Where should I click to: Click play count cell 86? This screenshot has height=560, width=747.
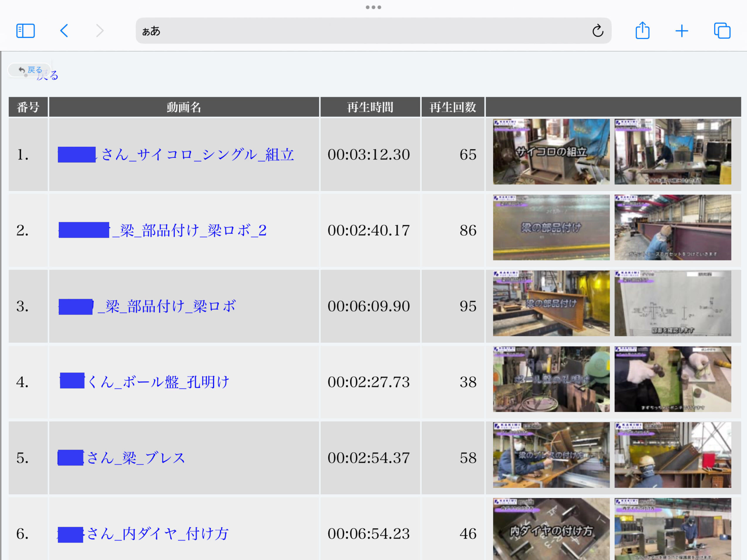tap(453, 230)
